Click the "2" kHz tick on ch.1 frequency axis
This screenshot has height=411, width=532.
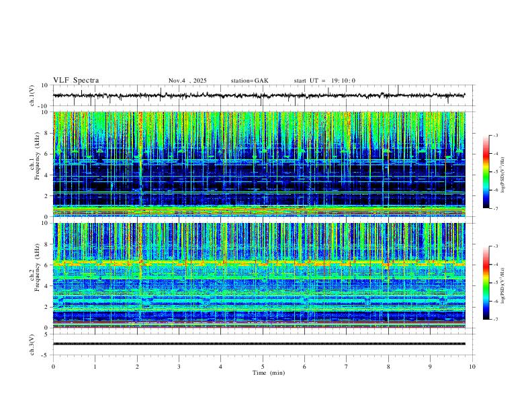(x=47, y=195)
